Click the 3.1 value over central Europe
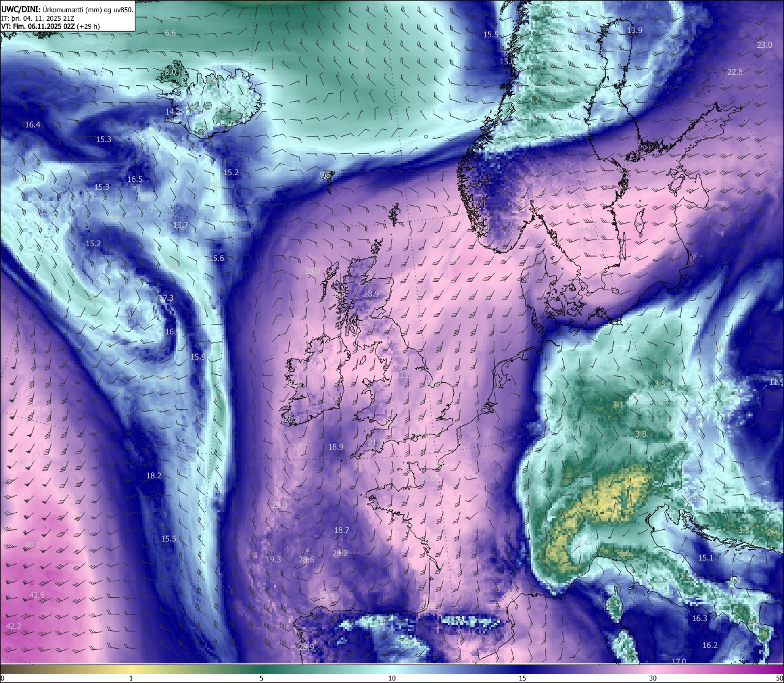The width and height of the screenshot is (784, 683). [618, 405]
